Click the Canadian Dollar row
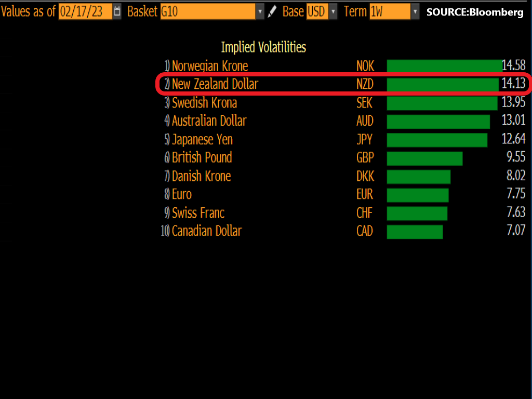Viewport: 532px width, 399px height. pyautogui.click(x=206, y=231)
